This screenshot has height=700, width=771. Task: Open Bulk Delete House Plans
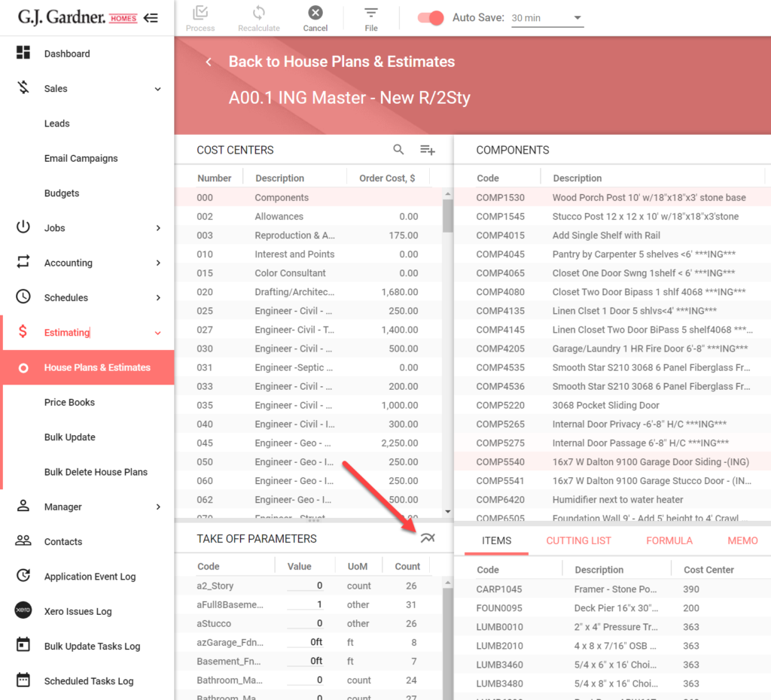click(x=96, y=472)
